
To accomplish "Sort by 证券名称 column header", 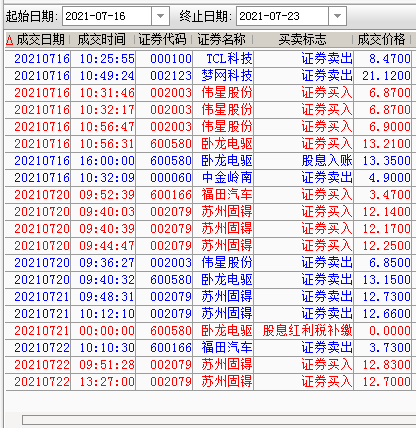I will [222, 40].
